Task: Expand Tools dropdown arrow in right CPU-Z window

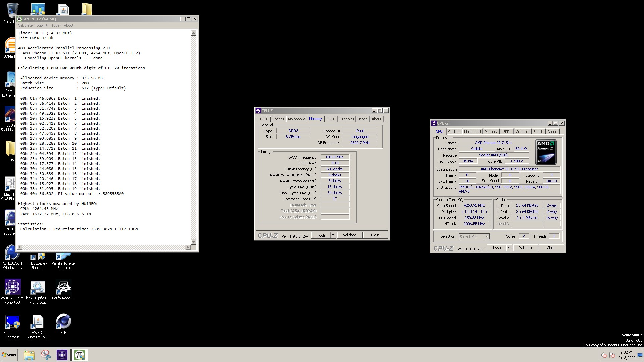Action: 509,248
